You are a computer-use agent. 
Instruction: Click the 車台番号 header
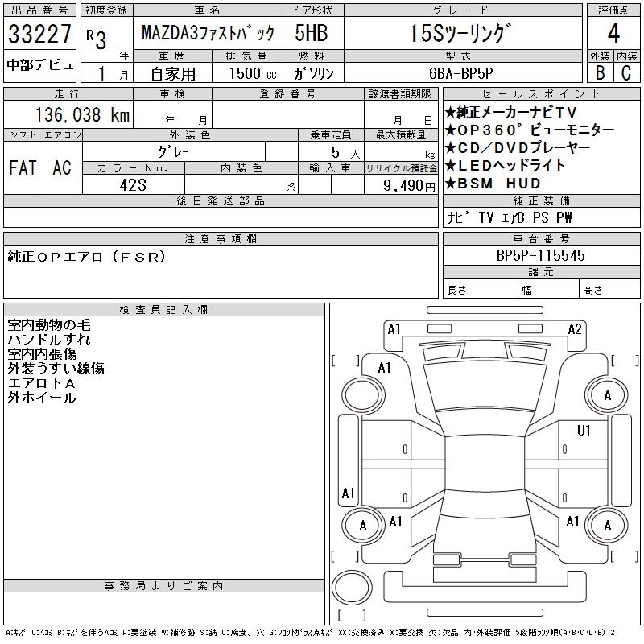point(541,238)
